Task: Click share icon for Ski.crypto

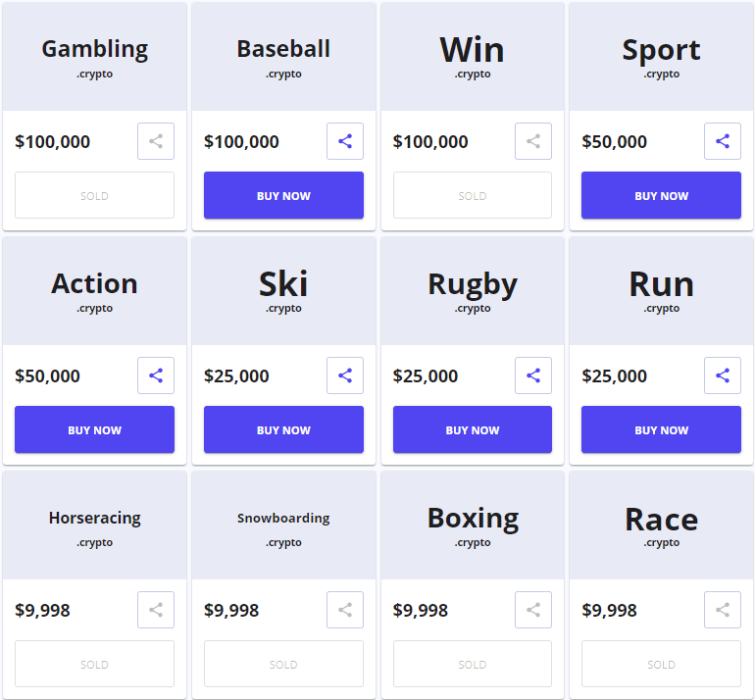Action: point(345,375)
